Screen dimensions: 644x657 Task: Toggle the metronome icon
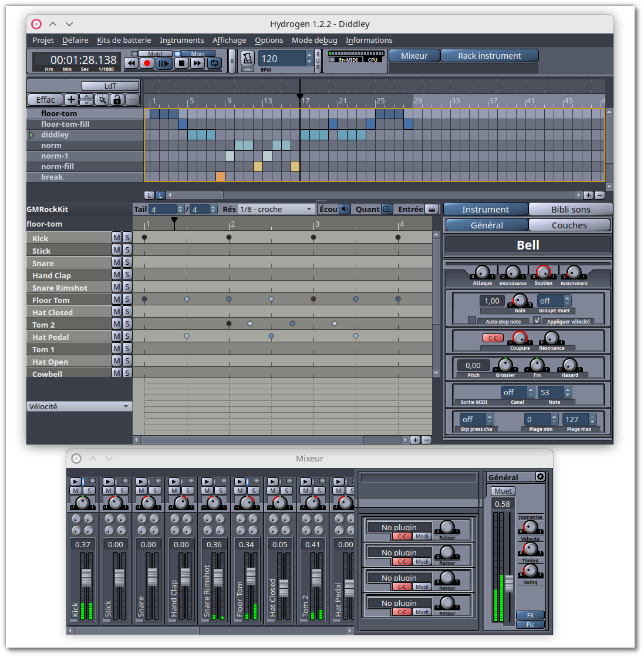[247, 58]
